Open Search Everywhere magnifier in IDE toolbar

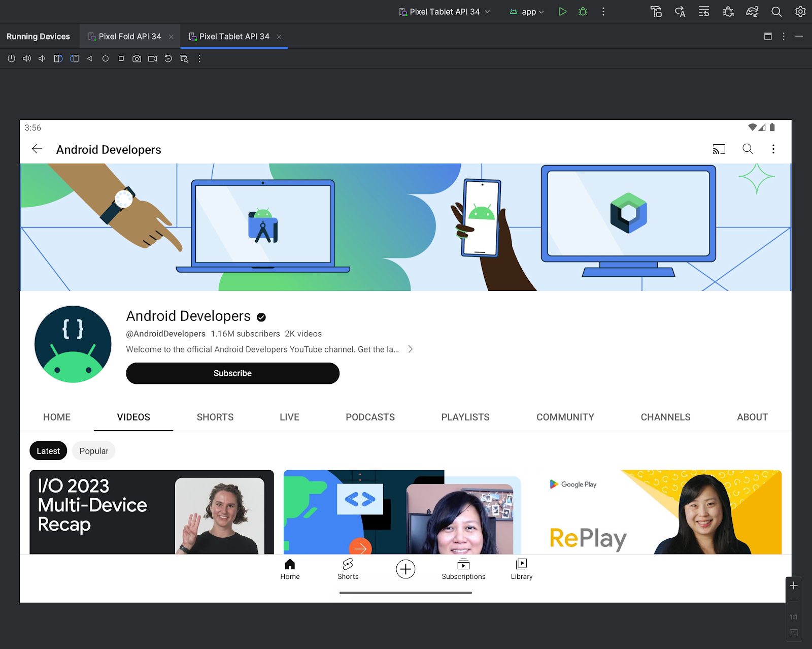776,12
